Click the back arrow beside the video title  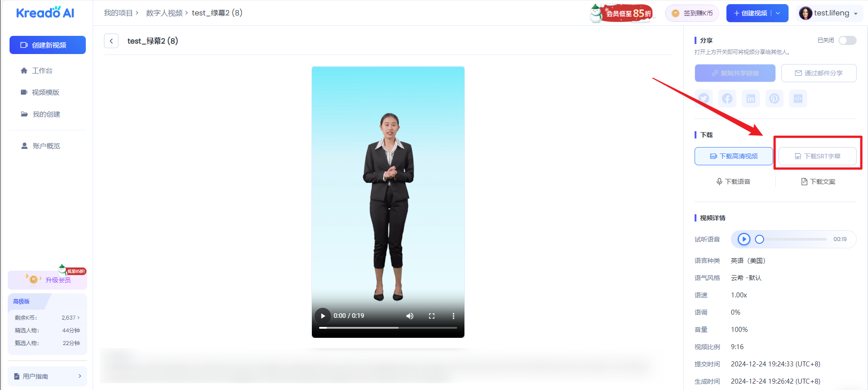pos(111,41)
